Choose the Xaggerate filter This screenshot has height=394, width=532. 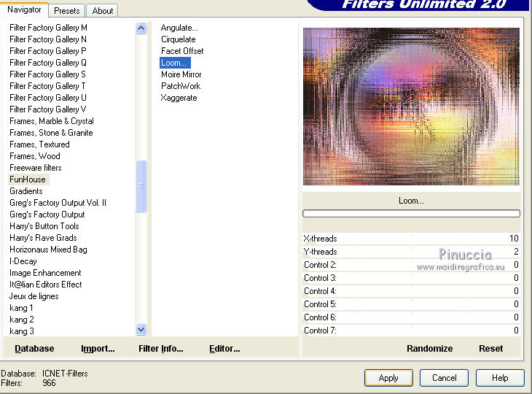click(x=179, y=98)
